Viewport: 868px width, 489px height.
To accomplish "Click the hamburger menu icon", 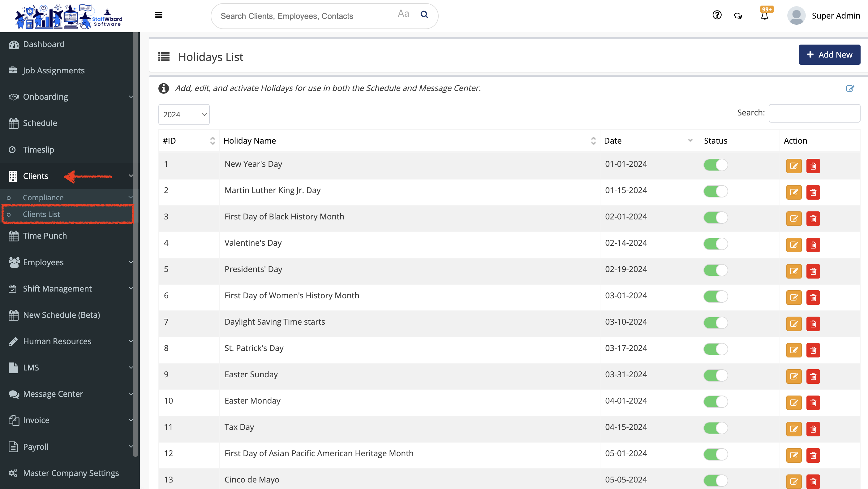I will coord(159,15).
